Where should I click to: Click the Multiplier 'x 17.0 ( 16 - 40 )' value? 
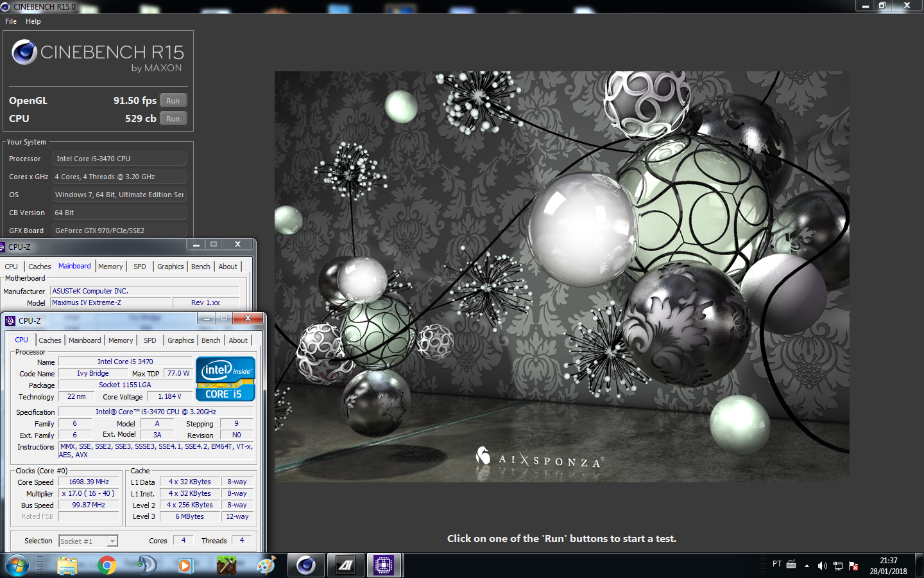89,493
